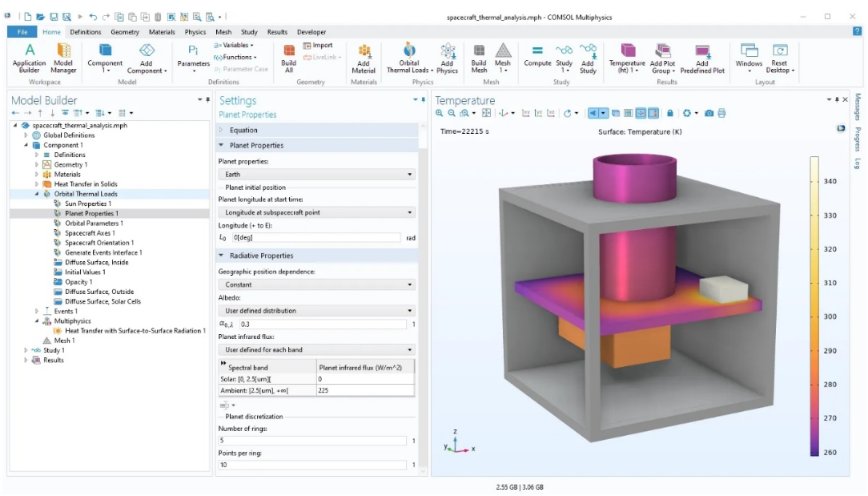
Task: Toggle scene light in Graphics toolbar
Action: pyautogui.click(x=593, y=113)
